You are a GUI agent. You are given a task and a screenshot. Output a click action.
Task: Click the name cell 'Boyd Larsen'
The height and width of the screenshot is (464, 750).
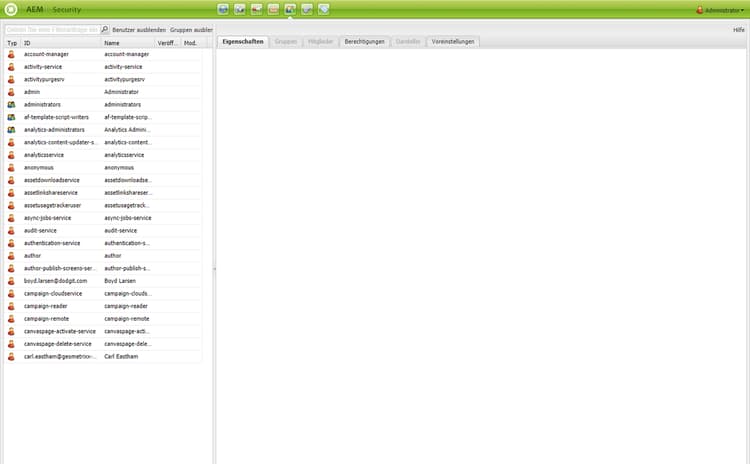point(120,281)
